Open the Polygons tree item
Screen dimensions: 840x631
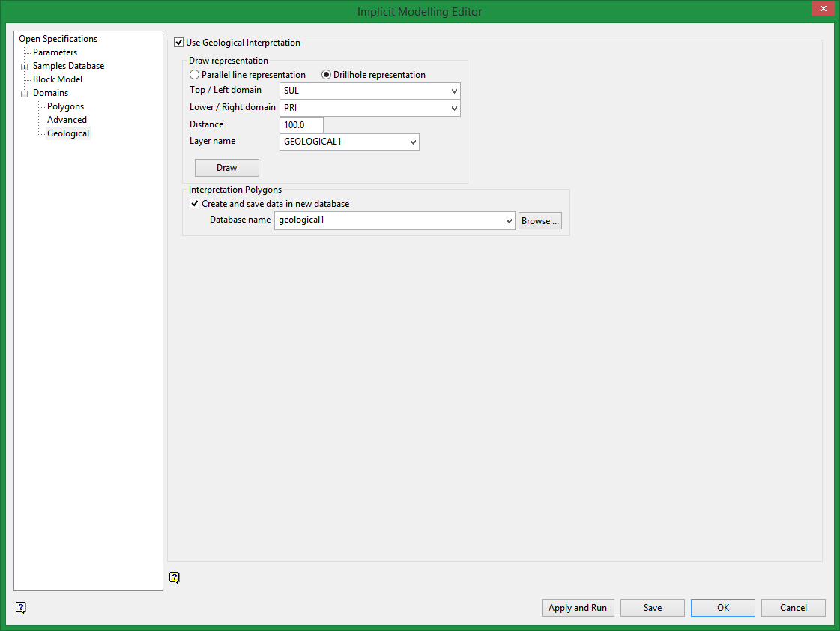[65, 106]
